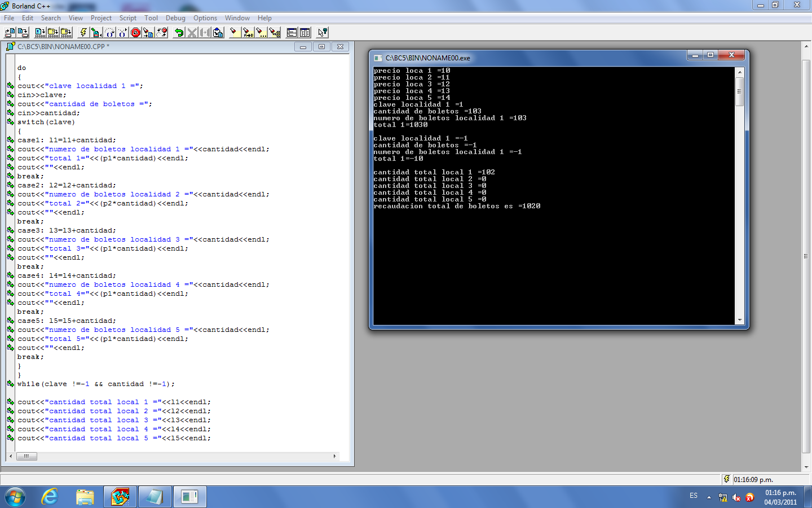Open the Options menu
Screen dimensions: 812x508
click(x=205, y=17)
